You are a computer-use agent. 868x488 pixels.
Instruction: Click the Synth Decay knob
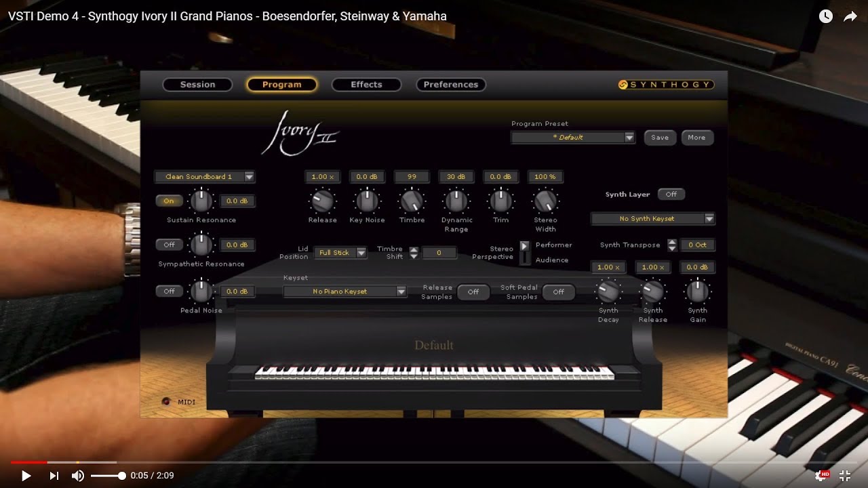point(608,291)
